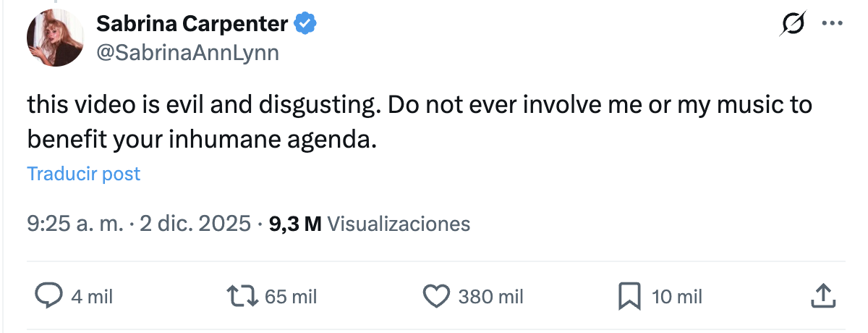This screenshot has height=333, width=868.
Task: Click the 10 mil bookmark count
Action: pyautogui.click(x=677, y=297)
